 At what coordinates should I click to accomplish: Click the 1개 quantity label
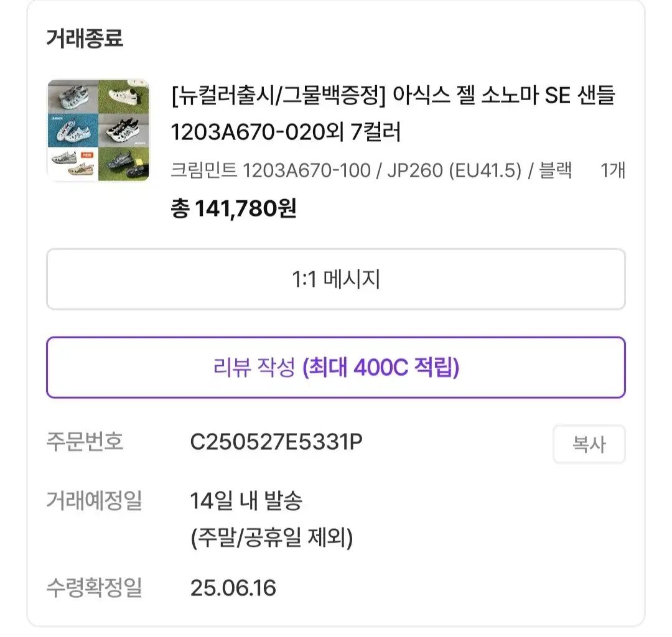pos(612,170)
